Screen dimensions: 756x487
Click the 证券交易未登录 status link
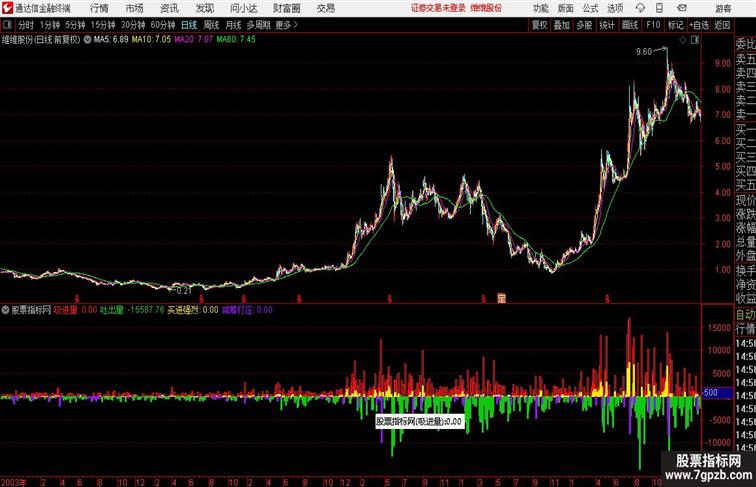pyautogui.click(x=438, y=8)
